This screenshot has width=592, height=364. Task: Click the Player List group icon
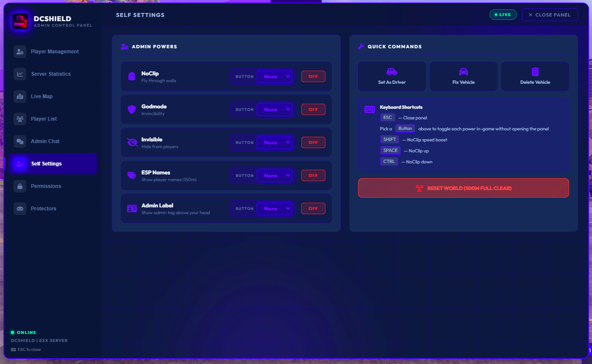point(20,119)
